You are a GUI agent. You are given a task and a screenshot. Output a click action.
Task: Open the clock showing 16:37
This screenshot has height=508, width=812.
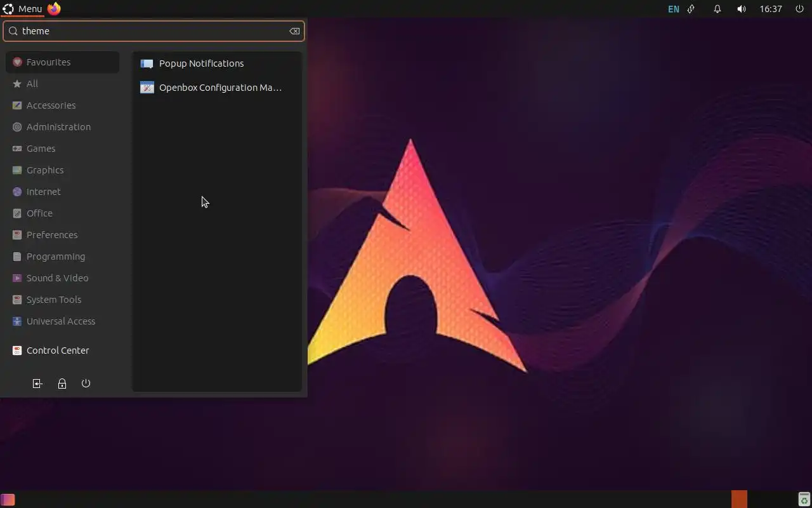tap(771, 9)
